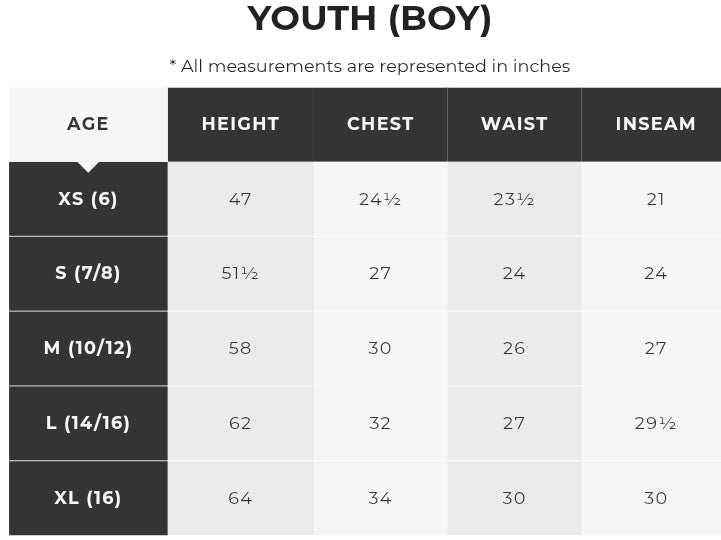Click the WAIST column header
Screen dimensions: 721x540
click(514, 124)
